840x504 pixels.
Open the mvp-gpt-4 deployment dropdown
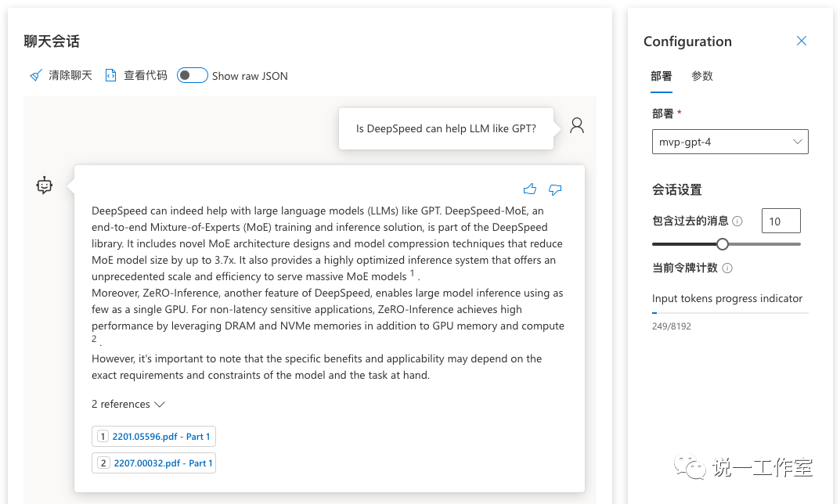click(730, 142)
